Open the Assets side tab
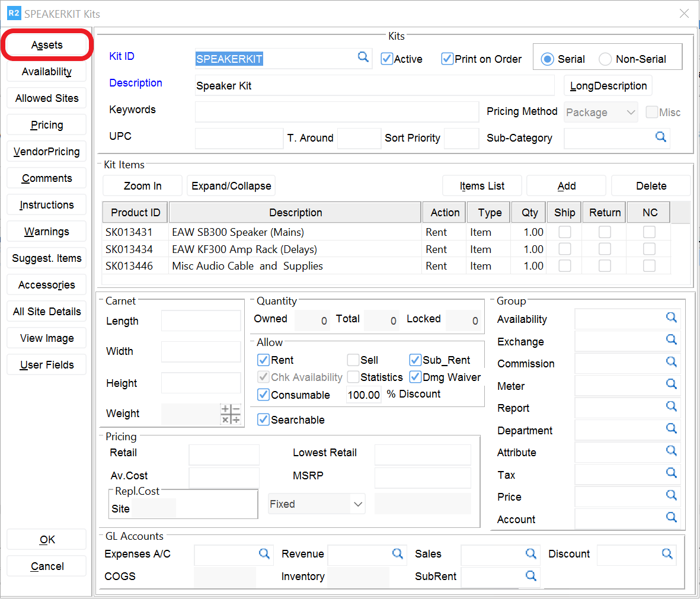Screen dimensions: 700x599 [47, 45]
